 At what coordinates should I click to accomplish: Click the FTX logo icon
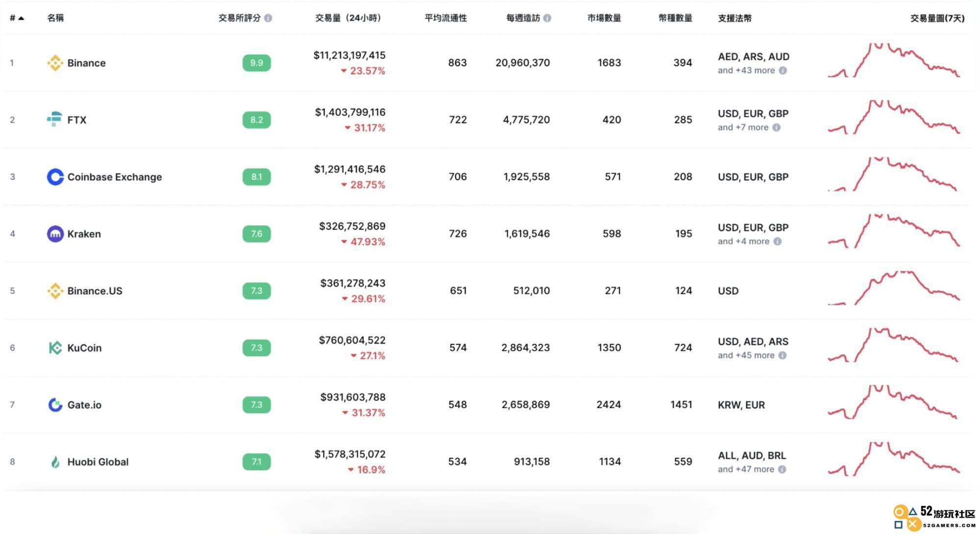(54, 119)
